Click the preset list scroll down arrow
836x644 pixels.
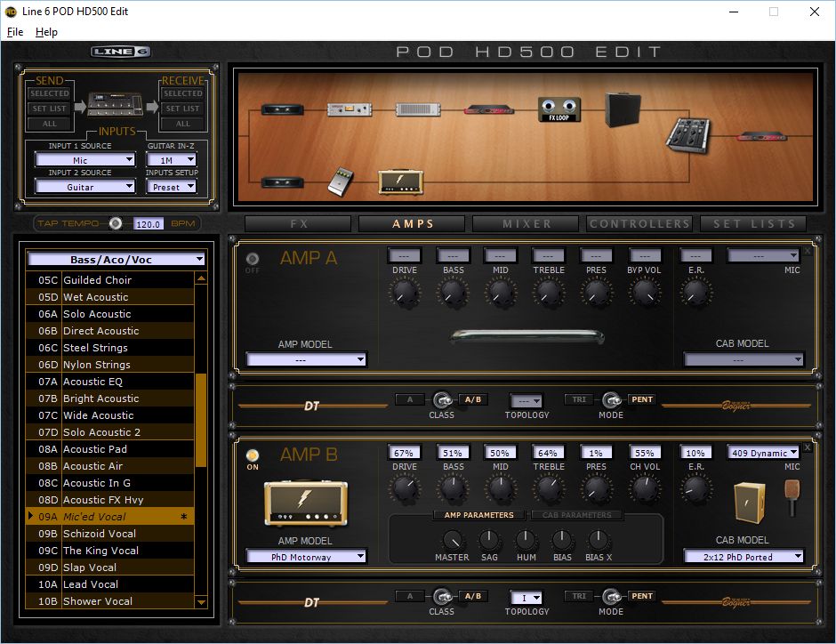(201, 602)
